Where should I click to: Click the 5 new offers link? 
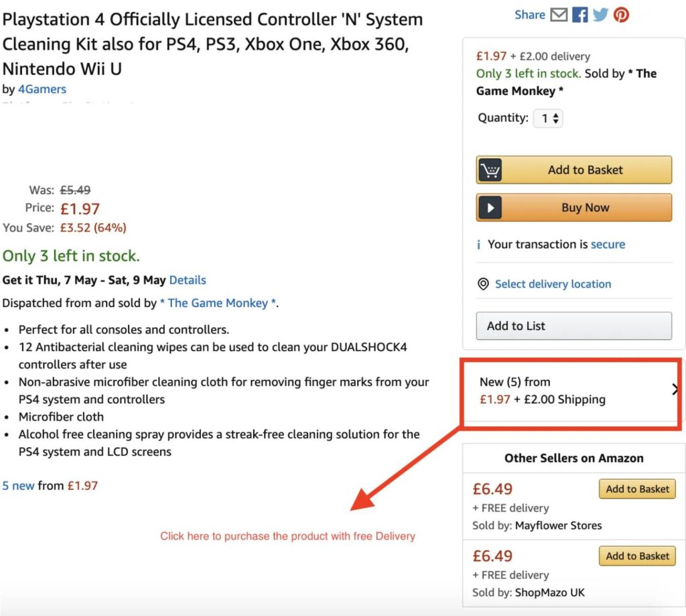(x=18, y=486)
